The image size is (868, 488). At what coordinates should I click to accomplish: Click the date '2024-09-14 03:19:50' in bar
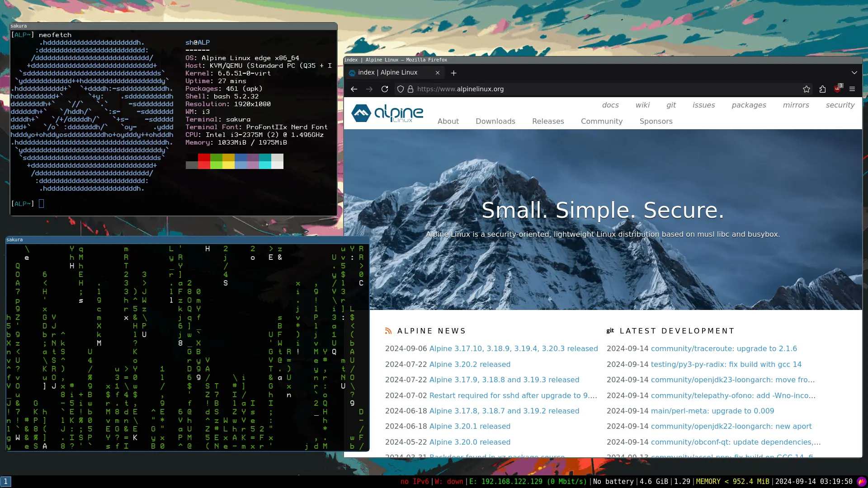pyautogui.click(x=814, y=482)
